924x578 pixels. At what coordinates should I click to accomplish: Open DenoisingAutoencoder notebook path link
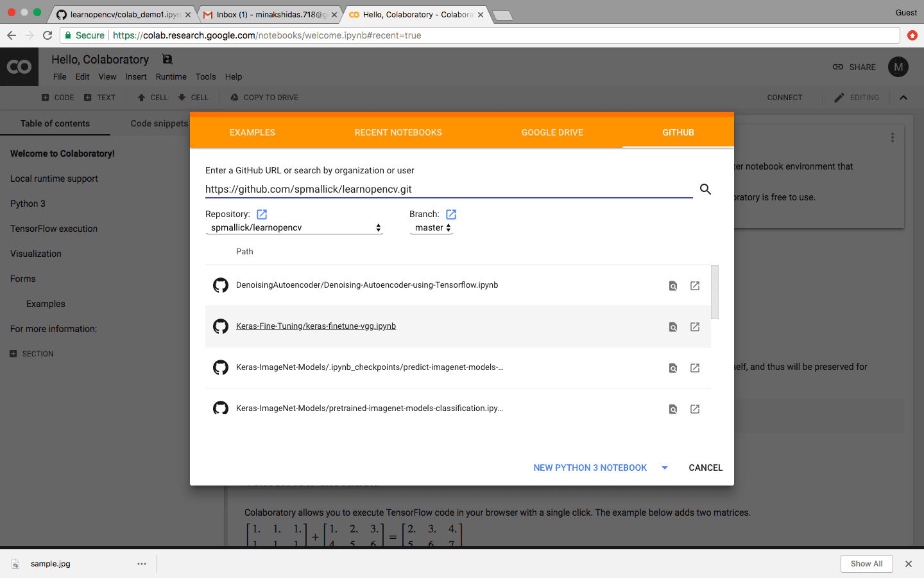click(367, 285)
